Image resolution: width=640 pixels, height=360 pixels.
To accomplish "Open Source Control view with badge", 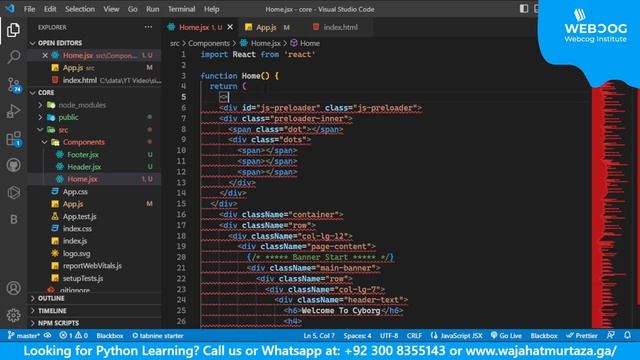I will (14, 84).
